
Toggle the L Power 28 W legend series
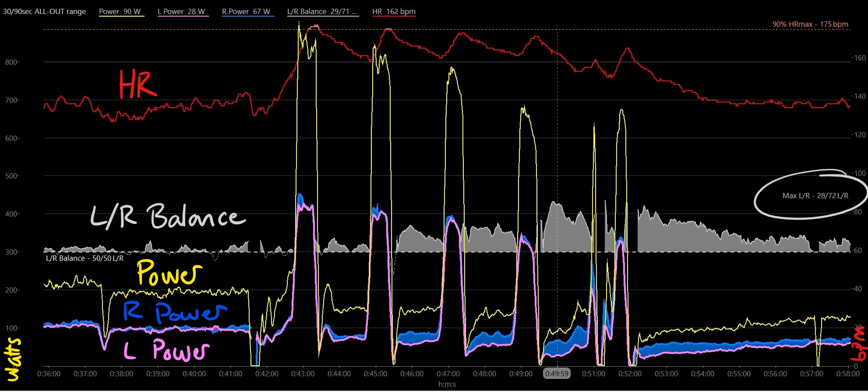point(181,11)
